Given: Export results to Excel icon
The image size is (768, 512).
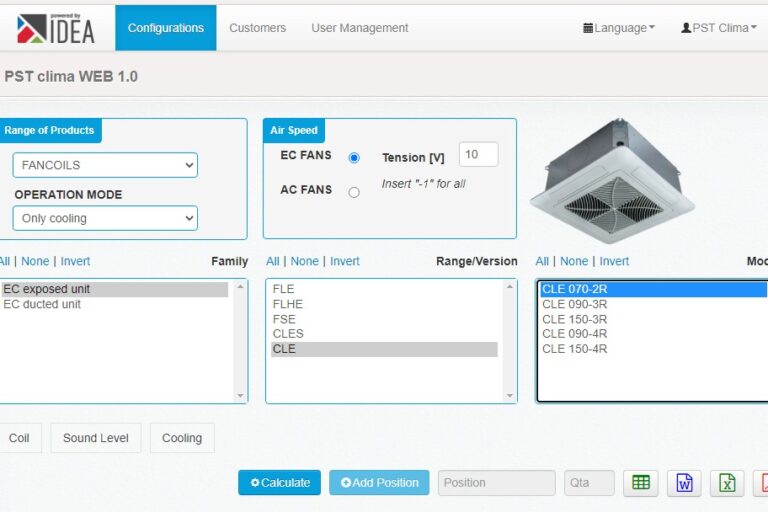Looking at the screenshot, I should (x=727, y=483).
